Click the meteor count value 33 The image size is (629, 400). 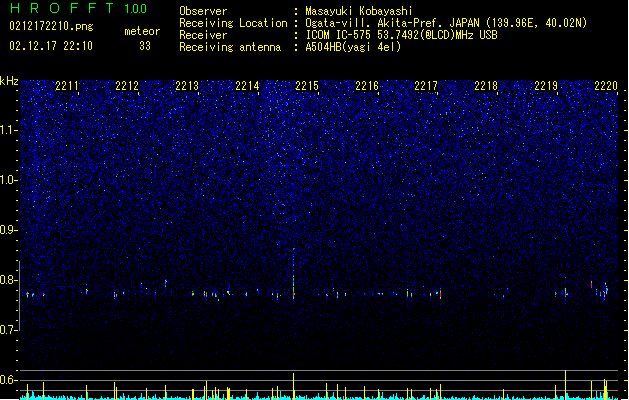click(x=145, y=46)
